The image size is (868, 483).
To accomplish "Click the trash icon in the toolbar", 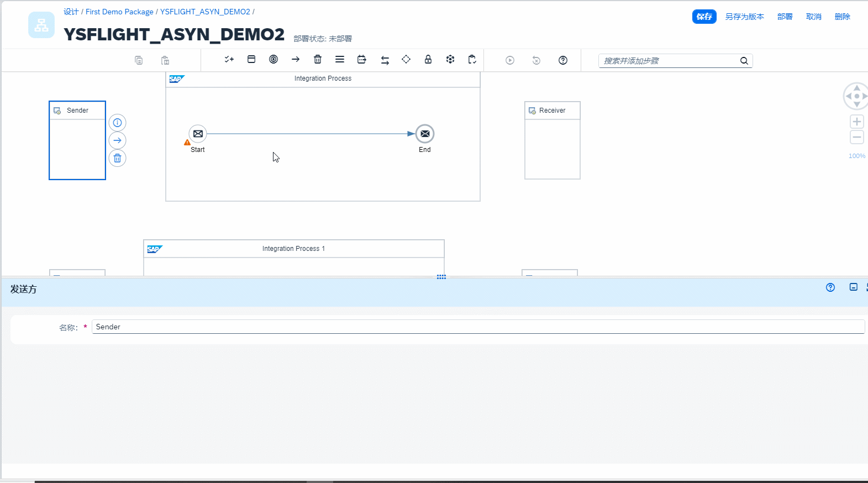I will (x=318, y=60).
